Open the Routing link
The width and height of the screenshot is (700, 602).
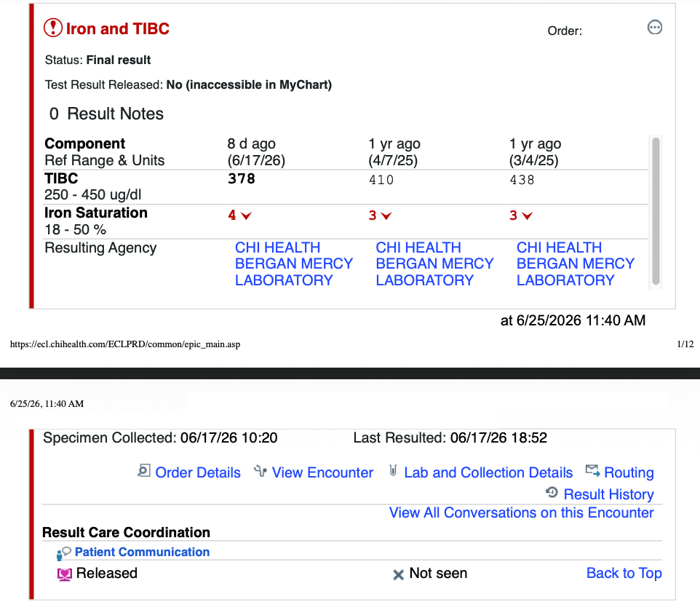point(629,472)
